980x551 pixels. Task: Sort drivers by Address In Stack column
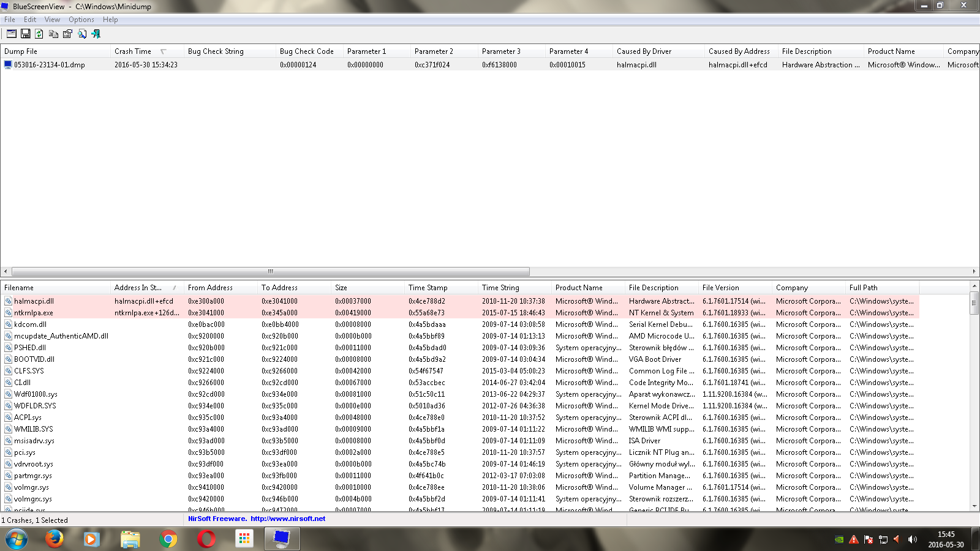point(138,288)
